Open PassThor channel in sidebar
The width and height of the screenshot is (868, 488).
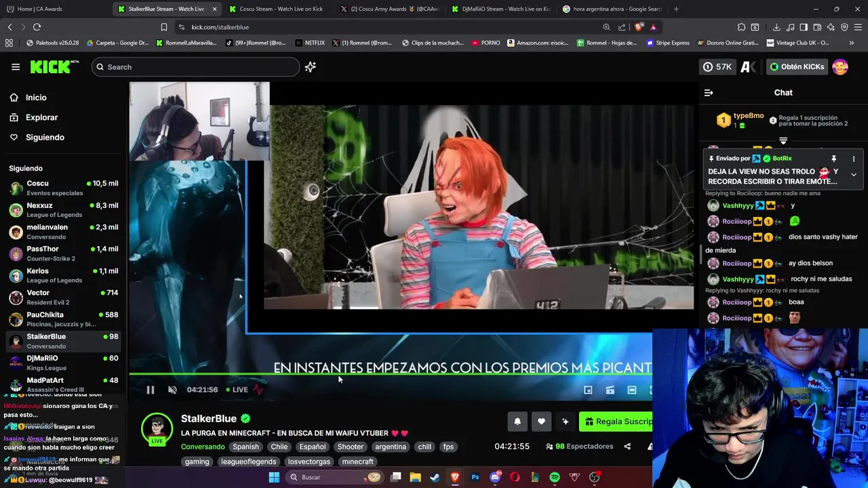click(64, 253)
